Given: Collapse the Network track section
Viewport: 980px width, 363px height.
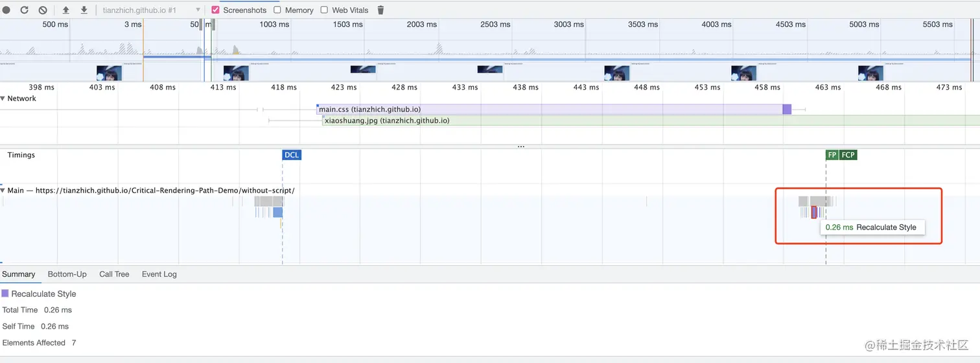Looking at the screenshot, I should tap(3, 99).
